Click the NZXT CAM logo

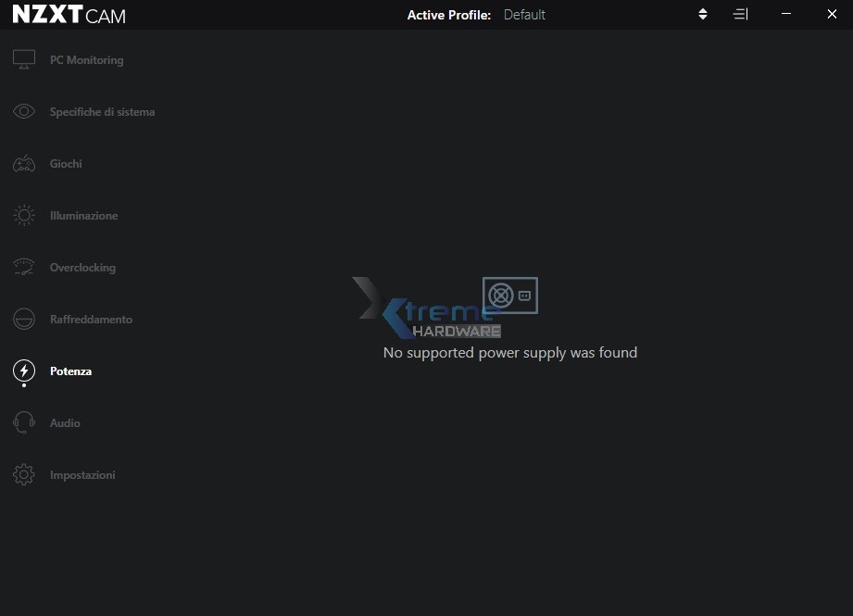(69, 15)
